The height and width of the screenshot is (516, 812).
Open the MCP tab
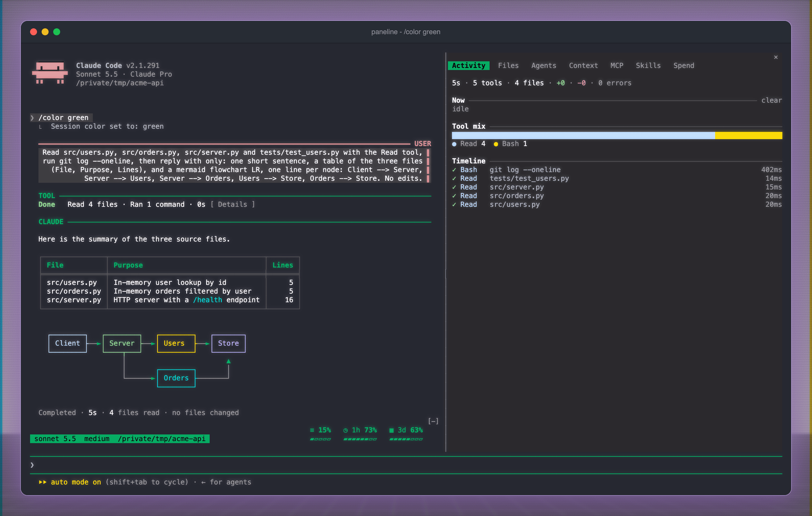617,65
